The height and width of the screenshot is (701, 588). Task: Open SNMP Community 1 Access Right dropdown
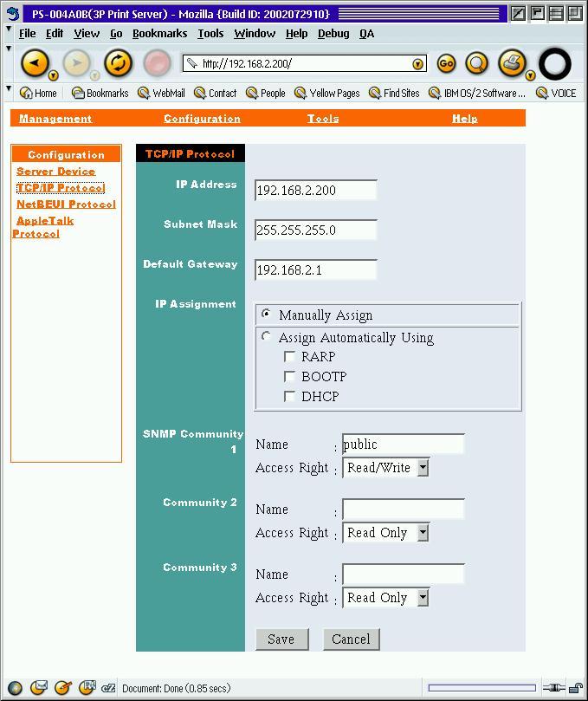point(423,468)
